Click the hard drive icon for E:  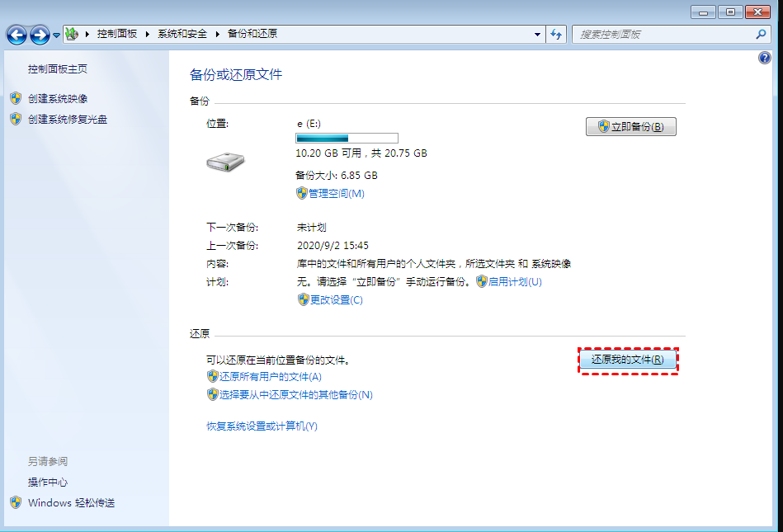click(x=226, y=162)
